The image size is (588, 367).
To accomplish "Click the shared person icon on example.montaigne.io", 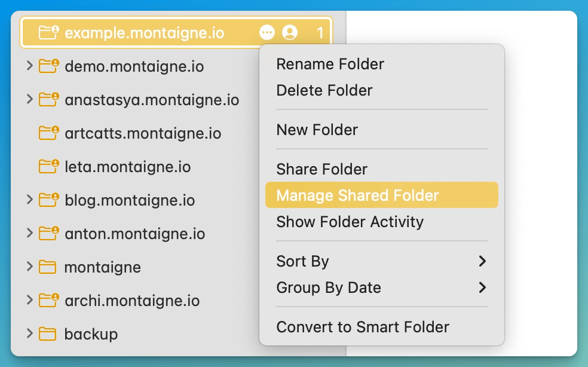I will pos(290,32).
